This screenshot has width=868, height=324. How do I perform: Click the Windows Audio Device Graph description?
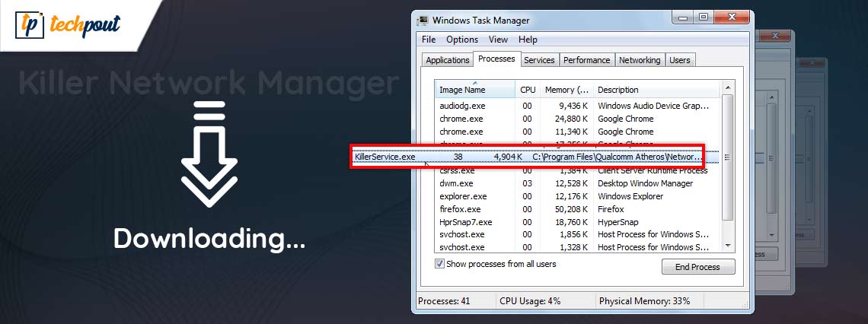(x=653, y=106)
